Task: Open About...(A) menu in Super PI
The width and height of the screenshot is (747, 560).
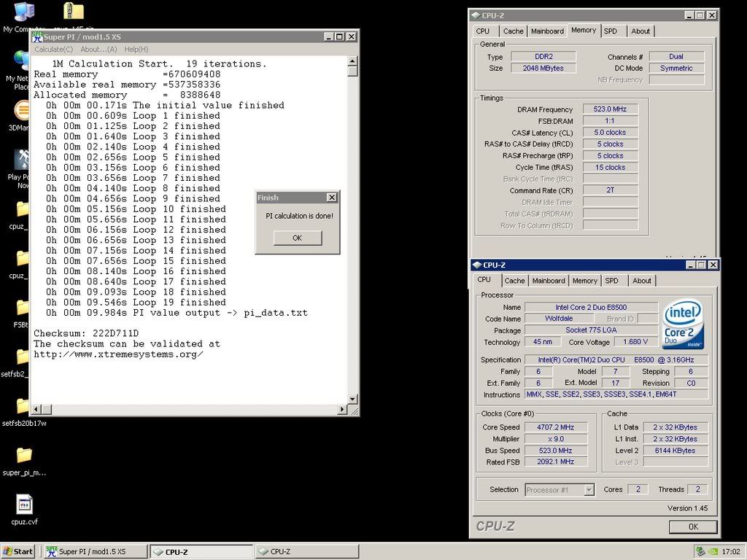Action: click(98, 49)
